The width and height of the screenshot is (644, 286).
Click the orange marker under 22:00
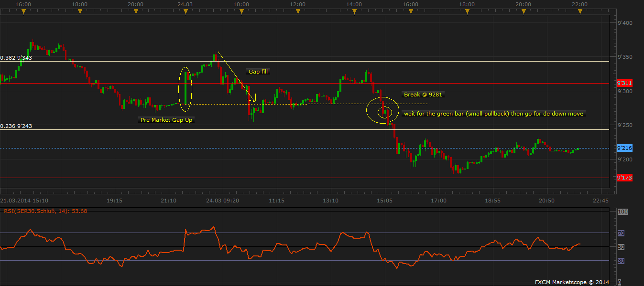coord(579,11)
